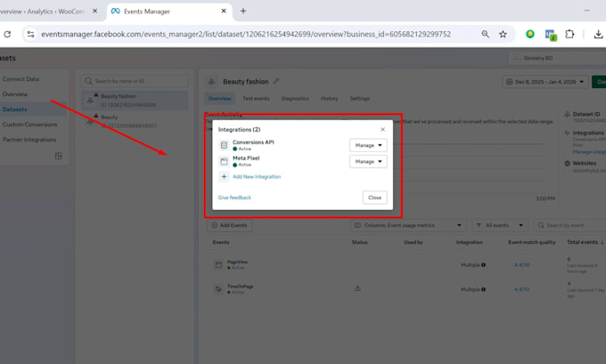Click the PageView event row icon
This screenshot has width=606, height=364.
[x=218, y=265]
